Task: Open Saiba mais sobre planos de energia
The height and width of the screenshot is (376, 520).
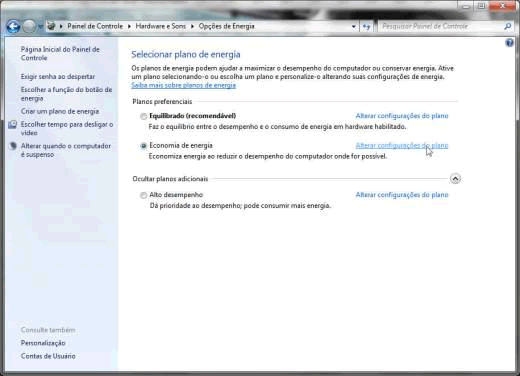Action: tap(183, 85)
